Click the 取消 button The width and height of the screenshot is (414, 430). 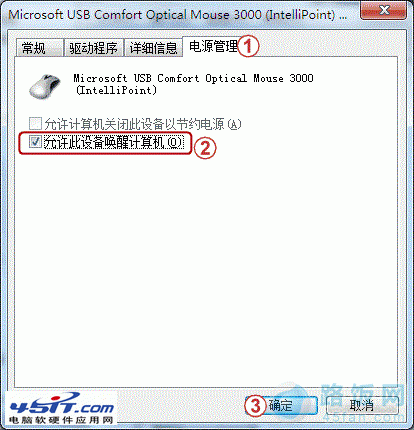[x=362, y=405]
